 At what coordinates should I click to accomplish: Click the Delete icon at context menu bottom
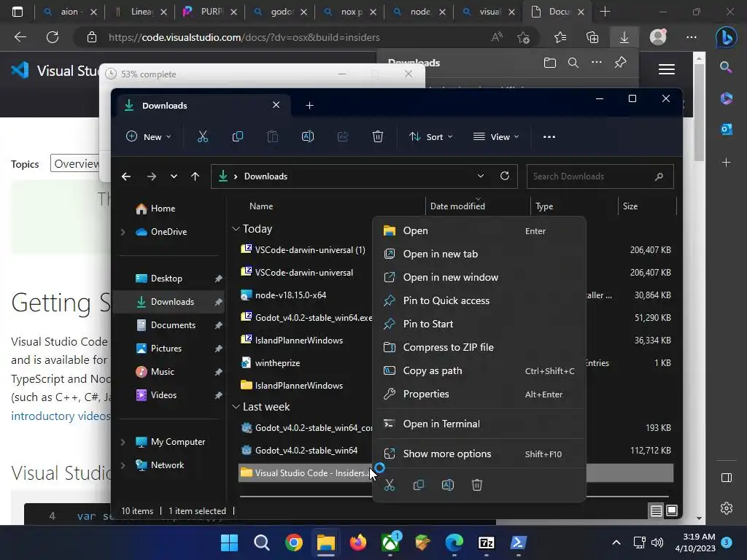coord(477,485)
